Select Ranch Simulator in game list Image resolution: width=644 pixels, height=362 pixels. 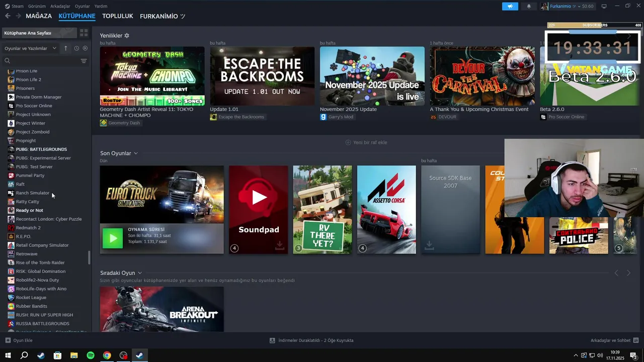coord(33,193)
